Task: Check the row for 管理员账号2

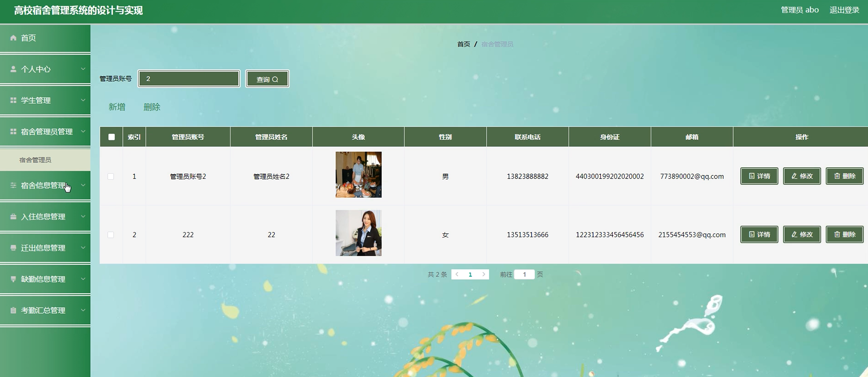Action: click(111, 177)
